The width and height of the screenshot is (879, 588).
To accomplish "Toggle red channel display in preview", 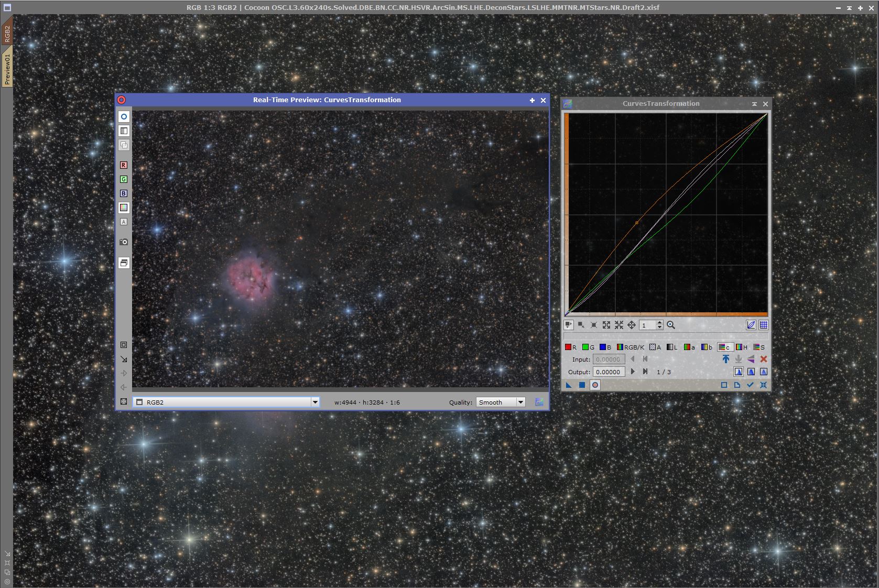I will coord(124,165).
